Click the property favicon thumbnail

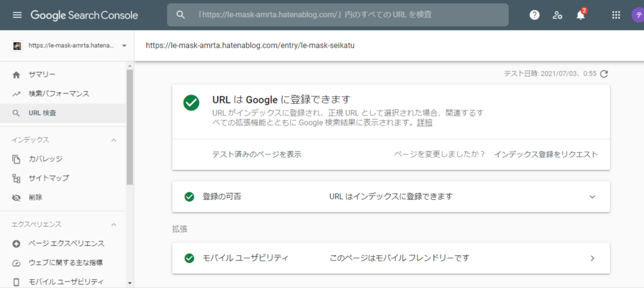[17, 46]
